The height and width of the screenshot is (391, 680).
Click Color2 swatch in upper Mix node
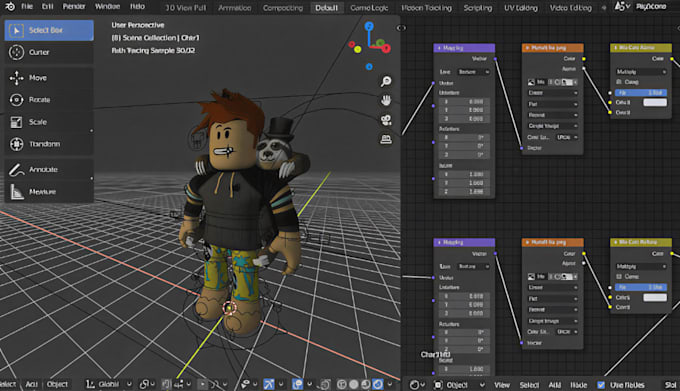(x=655, y=103)
